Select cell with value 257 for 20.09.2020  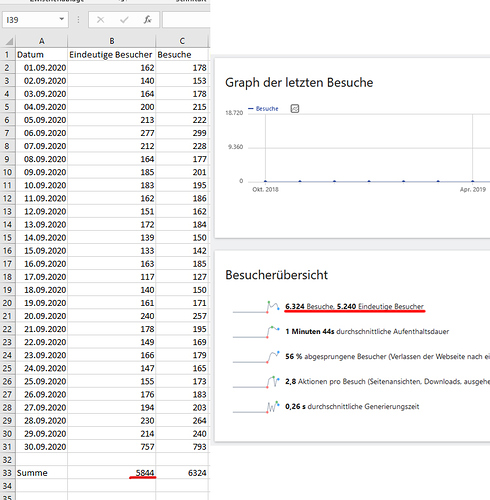tap(182, 316)
